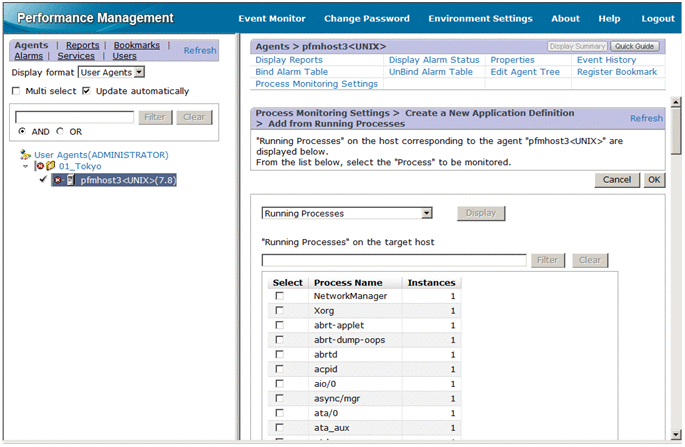Click the checkmark icon beside pfmhost3 agent
685x447 pixels.
point(43,180)
